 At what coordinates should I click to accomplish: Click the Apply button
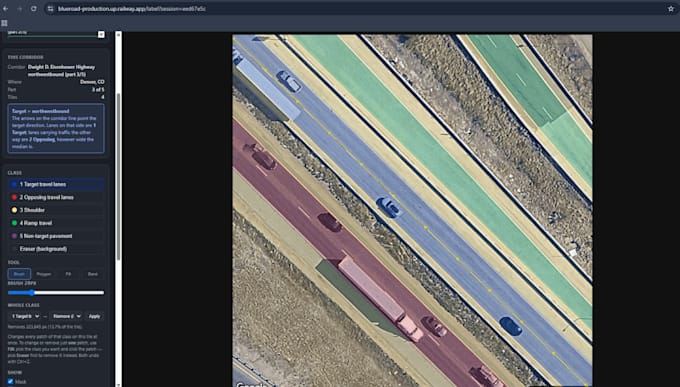(x=94, y=316)
